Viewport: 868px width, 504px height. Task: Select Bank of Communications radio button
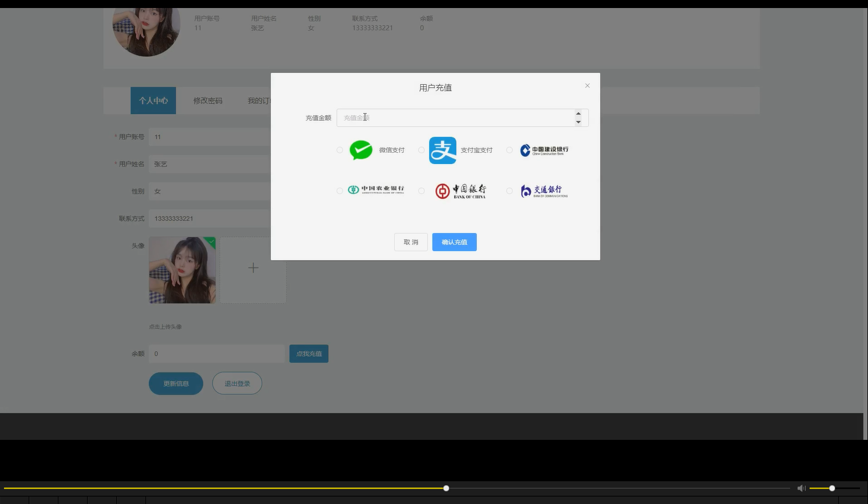[x=509, y=191]
